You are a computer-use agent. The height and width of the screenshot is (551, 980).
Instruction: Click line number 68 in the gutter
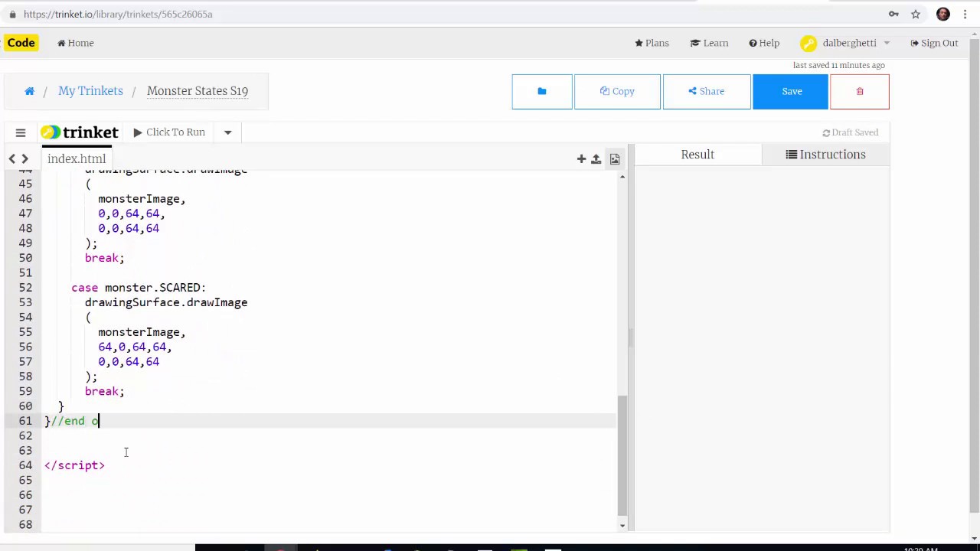click(26, 525)
